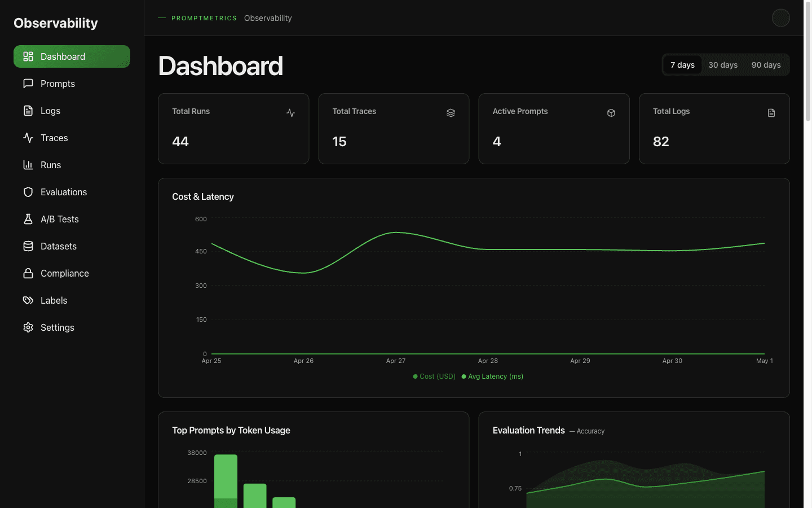Click the Observability sidebar title
812x508 pixels.
pyautogui.click(x=56, y=23)
